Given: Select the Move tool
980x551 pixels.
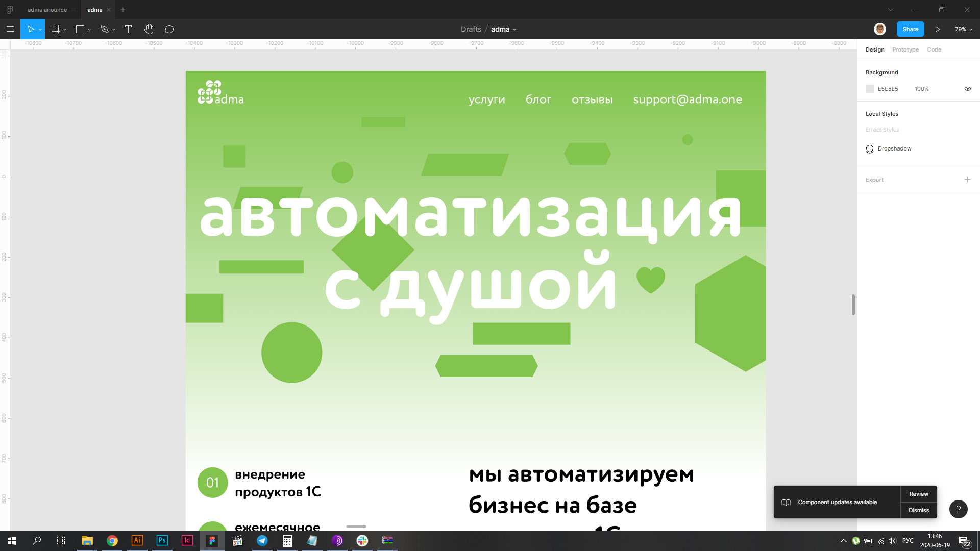Looking at the screenshot, I should click(x=30, y=29).
